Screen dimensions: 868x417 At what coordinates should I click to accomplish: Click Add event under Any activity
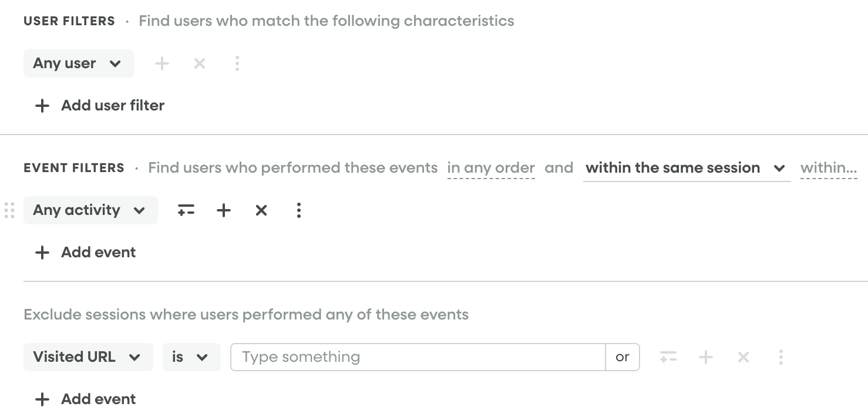point(86,253)
